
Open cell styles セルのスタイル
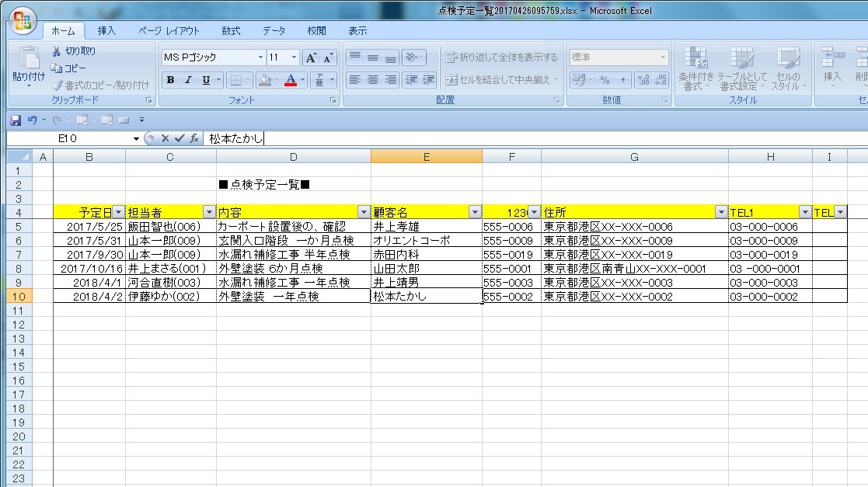tap(788, 68)
